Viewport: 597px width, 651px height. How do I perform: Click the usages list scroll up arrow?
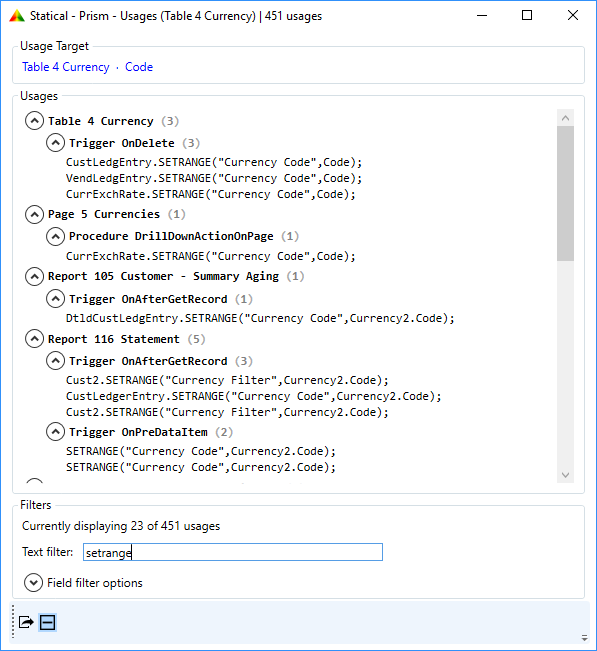[565, 118]
